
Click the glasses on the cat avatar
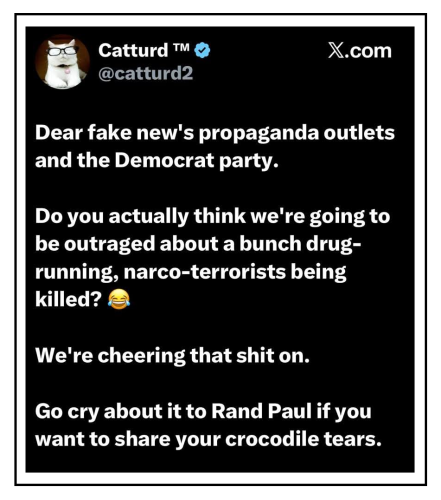63,51
